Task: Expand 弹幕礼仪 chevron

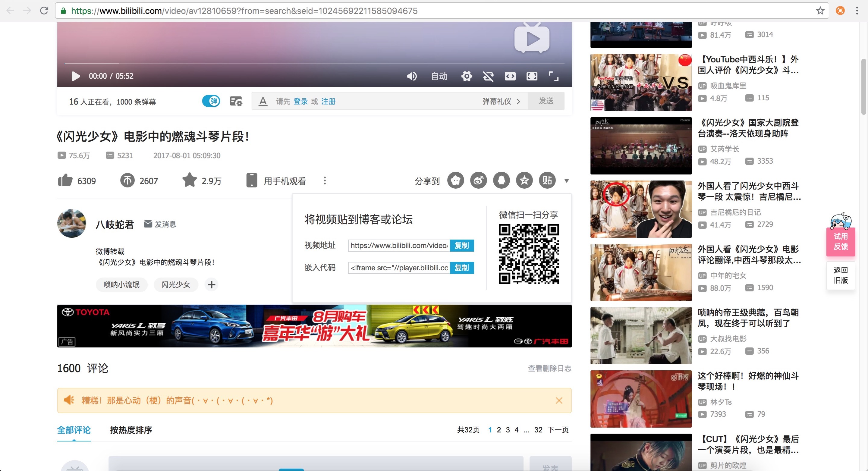Action: tap(518, 102)
